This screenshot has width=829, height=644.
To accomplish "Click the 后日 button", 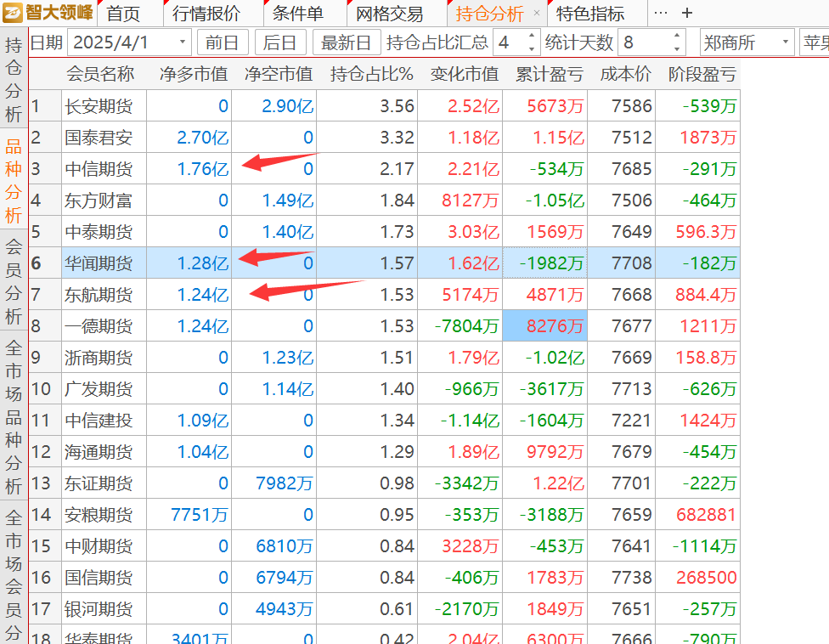I will pos(280,42).
